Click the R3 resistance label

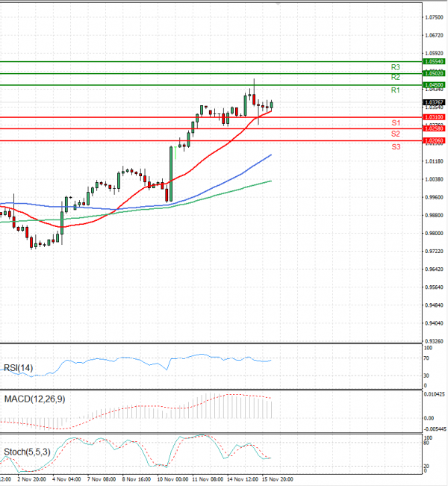pyautogui.click(x=395, y=67)
